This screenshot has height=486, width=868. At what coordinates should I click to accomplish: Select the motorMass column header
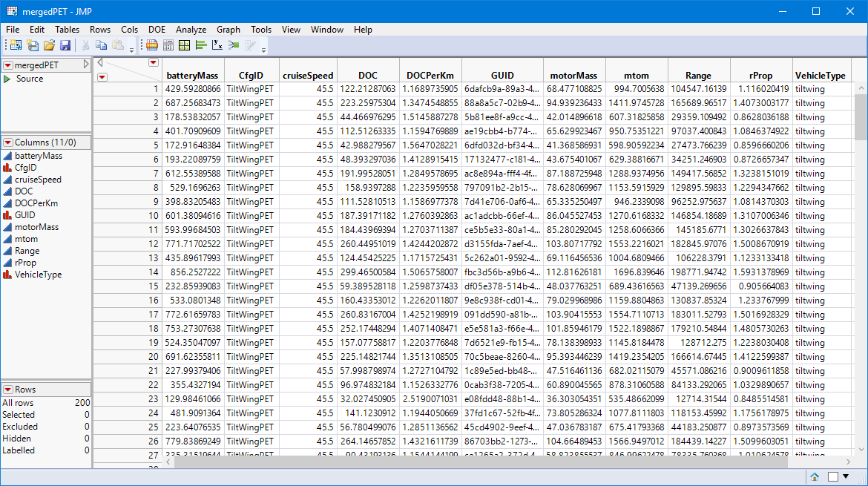[573, 76]
